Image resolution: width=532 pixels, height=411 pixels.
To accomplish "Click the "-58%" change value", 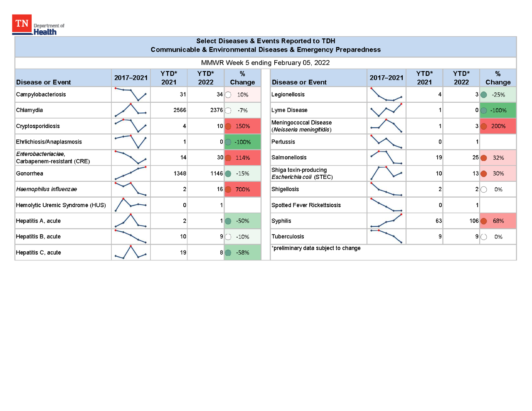I will [243, 253].
